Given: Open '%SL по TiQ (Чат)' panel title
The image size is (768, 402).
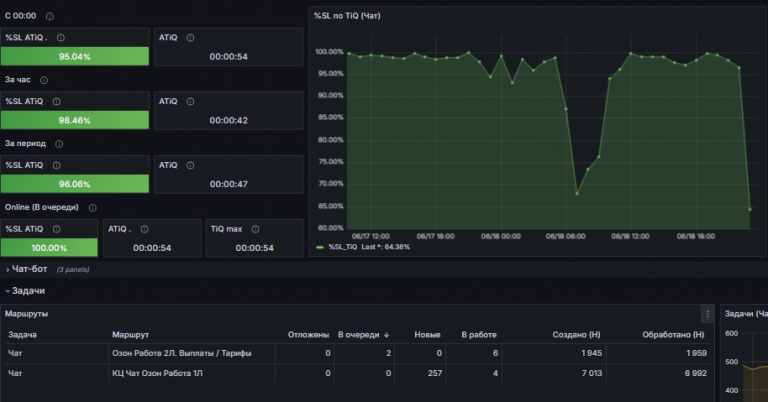Looking at the screenshot, I should pos(347,16).
